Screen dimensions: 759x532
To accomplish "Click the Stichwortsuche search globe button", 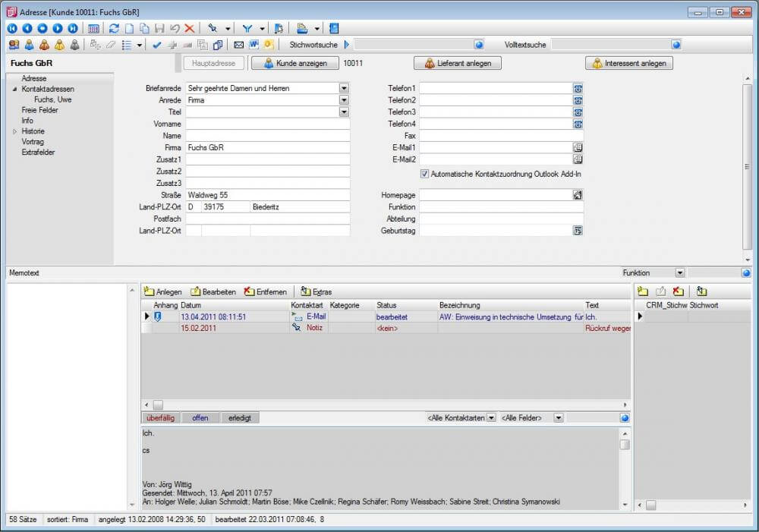I will click(x=479, y=45).
